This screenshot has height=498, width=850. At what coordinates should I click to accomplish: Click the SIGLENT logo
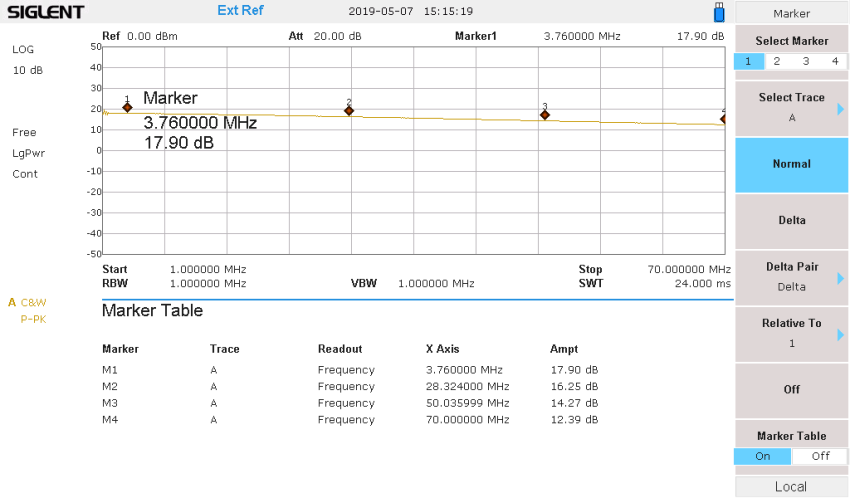click(x=46, y=12)
